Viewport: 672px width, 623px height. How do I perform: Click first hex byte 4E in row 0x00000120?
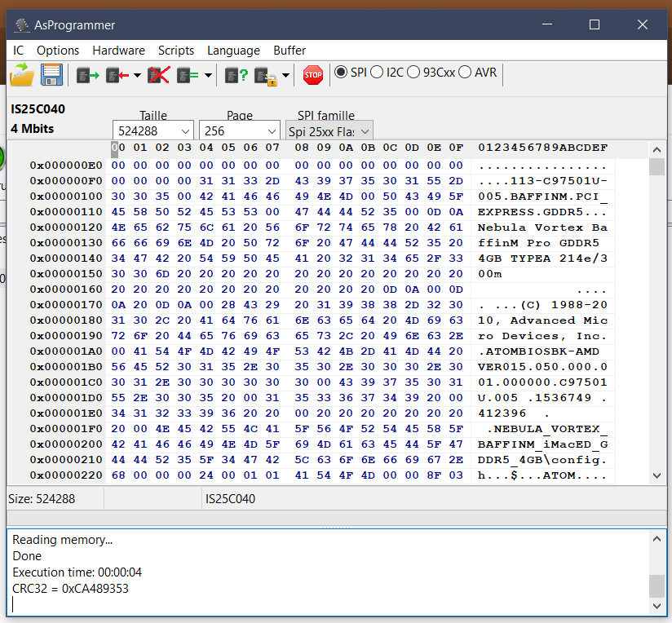pos(118,228)
